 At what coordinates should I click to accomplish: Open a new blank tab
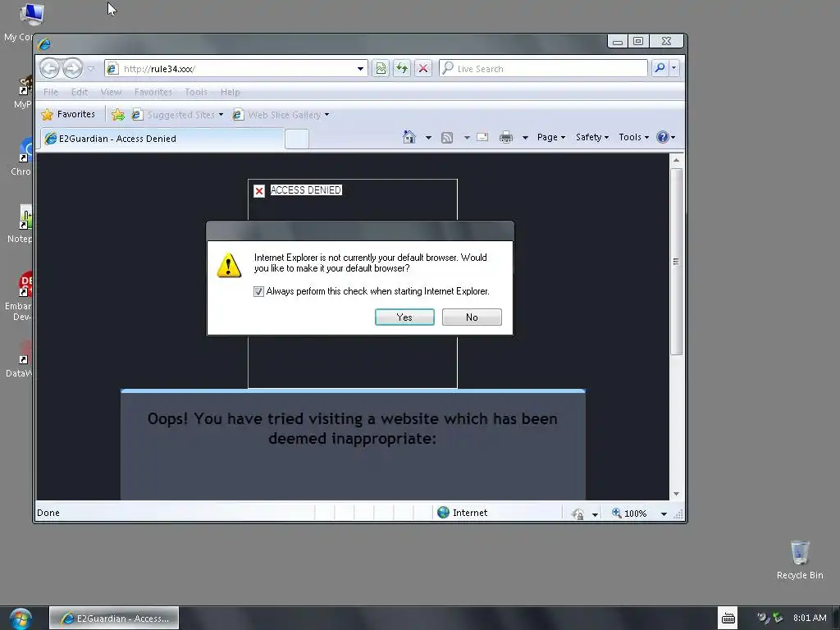point(297,139)
